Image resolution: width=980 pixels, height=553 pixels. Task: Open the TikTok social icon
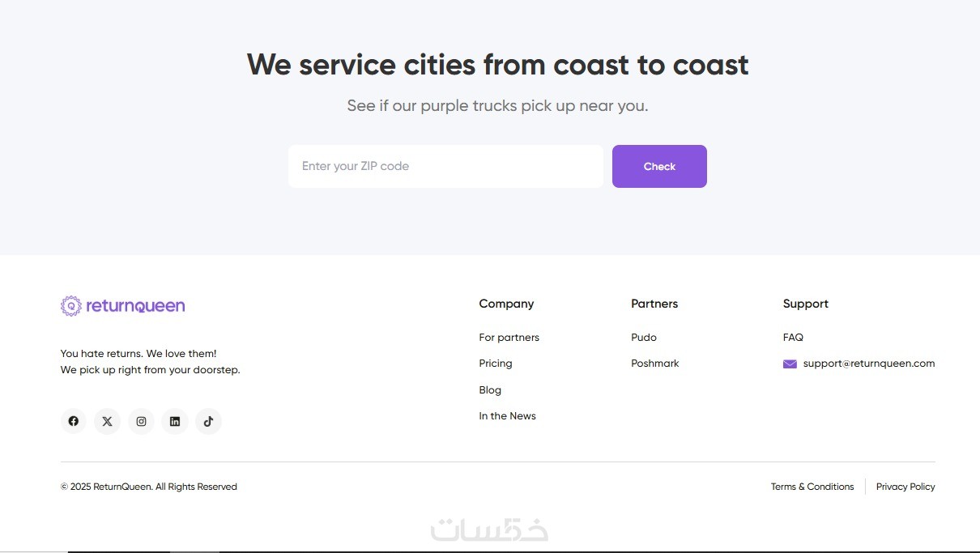point(208,421)
